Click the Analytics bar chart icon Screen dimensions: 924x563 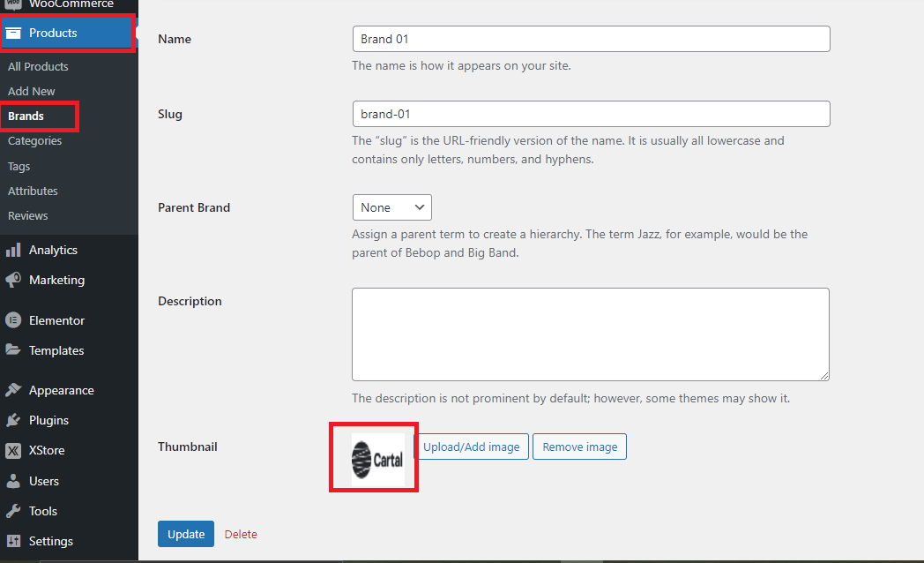pyautogui.click(x=13, y=250)
